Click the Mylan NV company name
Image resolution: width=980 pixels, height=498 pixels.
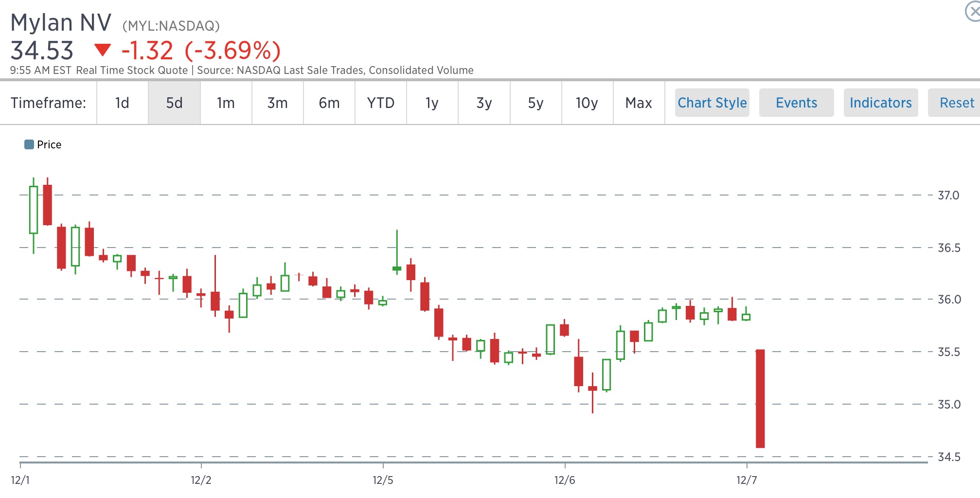click(x=61, y=22)
